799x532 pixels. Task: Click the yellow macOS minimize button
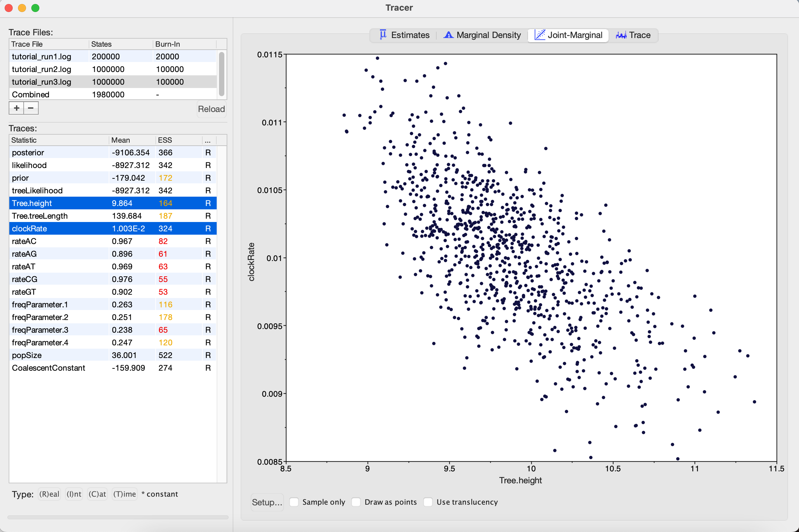pos(22,8)
